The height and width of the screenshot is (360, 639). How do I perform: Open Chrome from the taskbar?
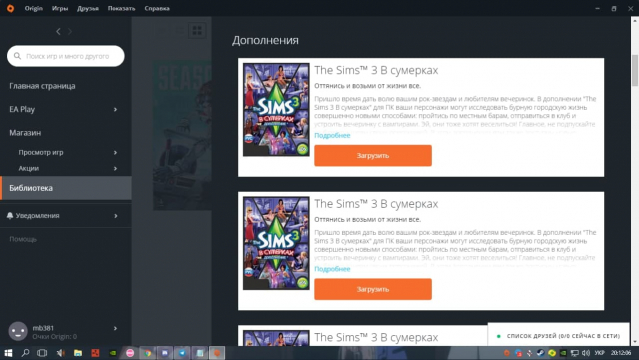pos(148,353)
